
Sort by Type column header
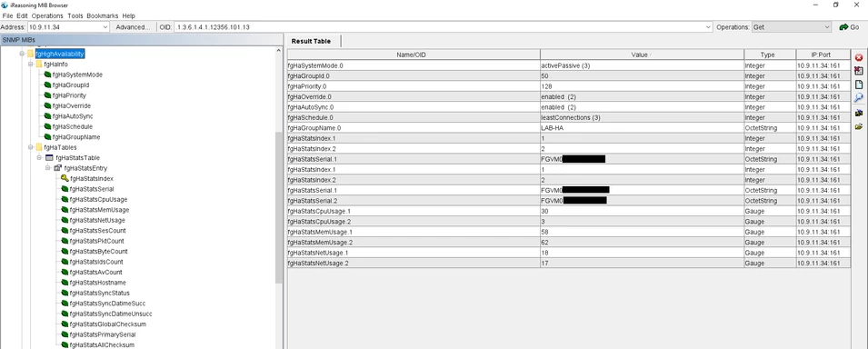770,55
